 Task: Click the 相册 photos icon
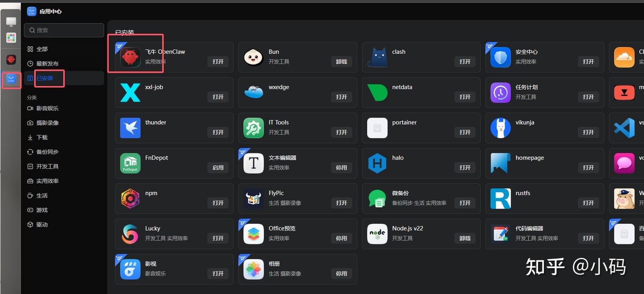click(254, 269)
